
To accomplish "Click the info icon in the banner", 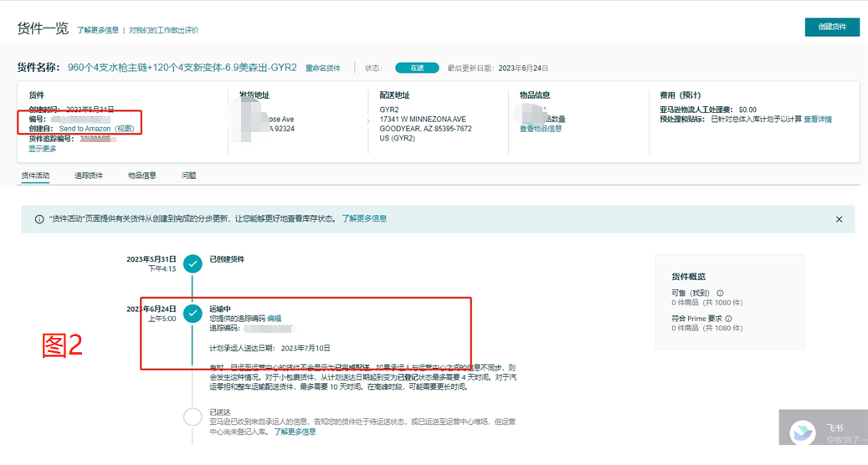I will pyautogui.click(x=39, y=219).
